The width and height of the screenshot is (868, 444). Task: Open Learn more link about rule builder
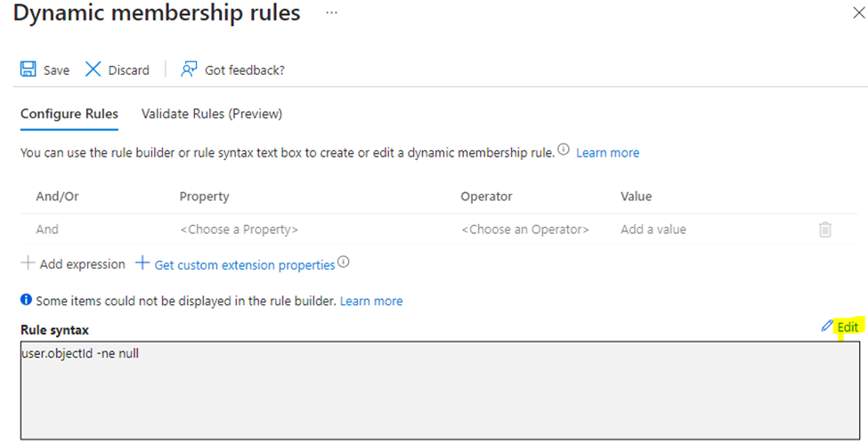click(x=607, y=153)
